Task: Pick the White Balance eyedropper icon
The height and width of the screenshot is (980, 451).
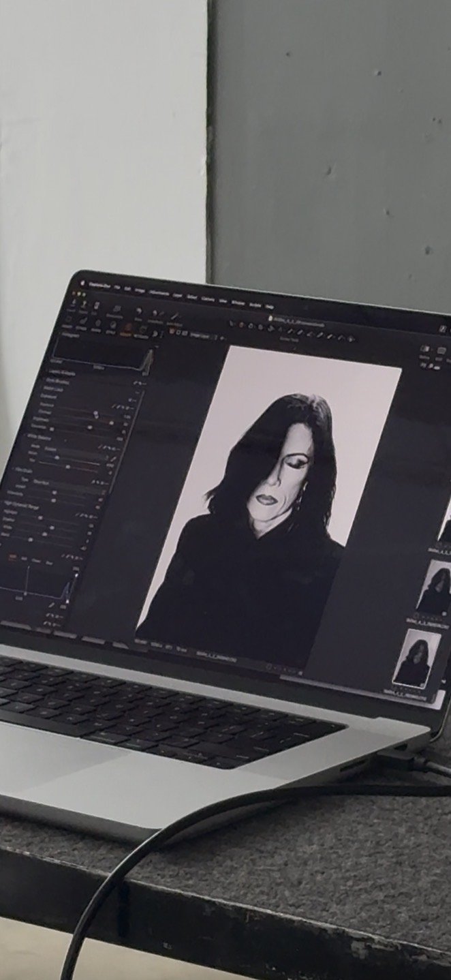Action: [x=114, y=459]
